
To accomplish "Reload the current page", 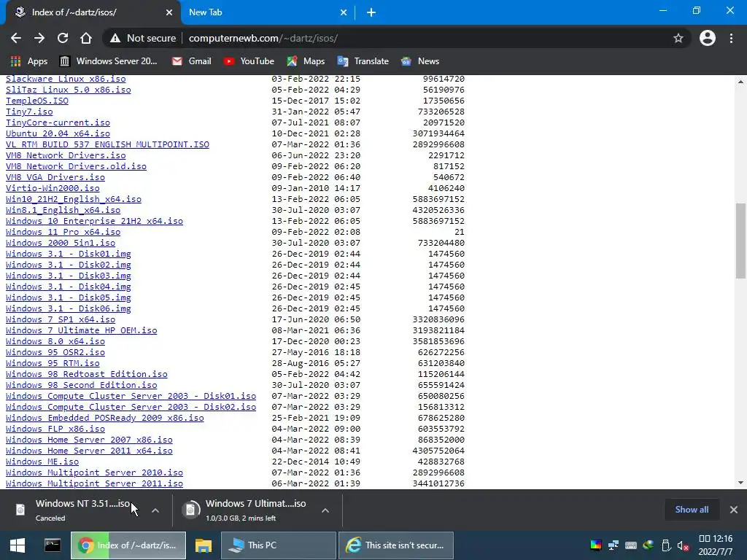I will (63, 38).
